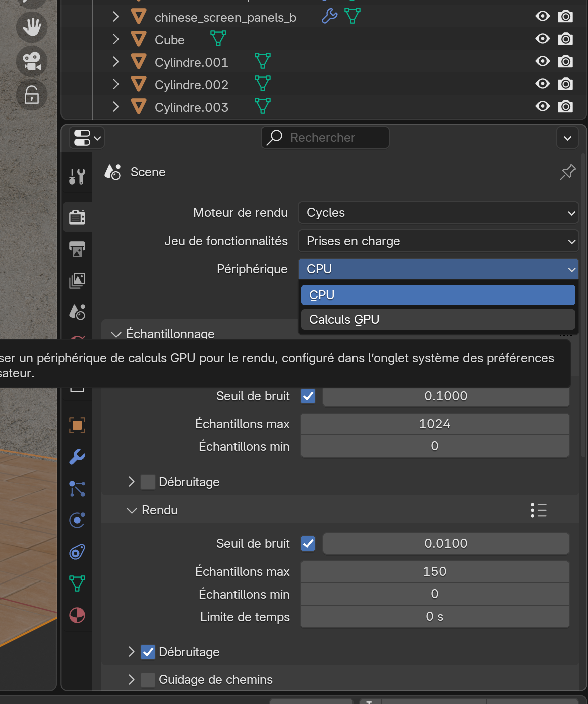Open the View Layer properties tab

tap(77, 280)
